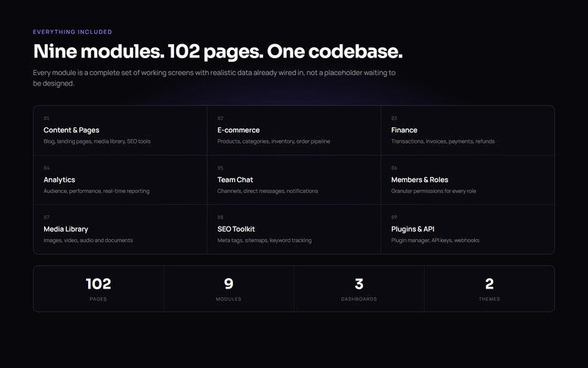Click the index number above Media Library
The height and width of the screenshot is (368, 588).
(46, 217)
